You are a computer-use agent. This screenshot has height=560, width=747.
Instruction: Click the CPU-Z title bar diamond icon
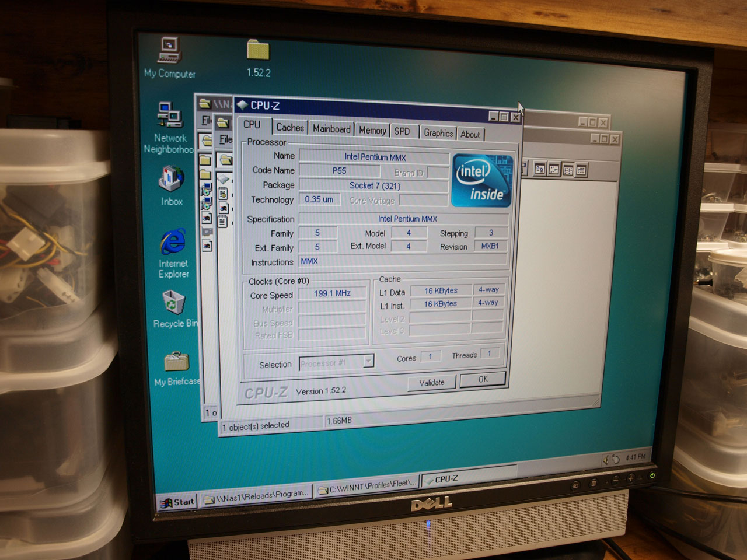click(242, 106)
